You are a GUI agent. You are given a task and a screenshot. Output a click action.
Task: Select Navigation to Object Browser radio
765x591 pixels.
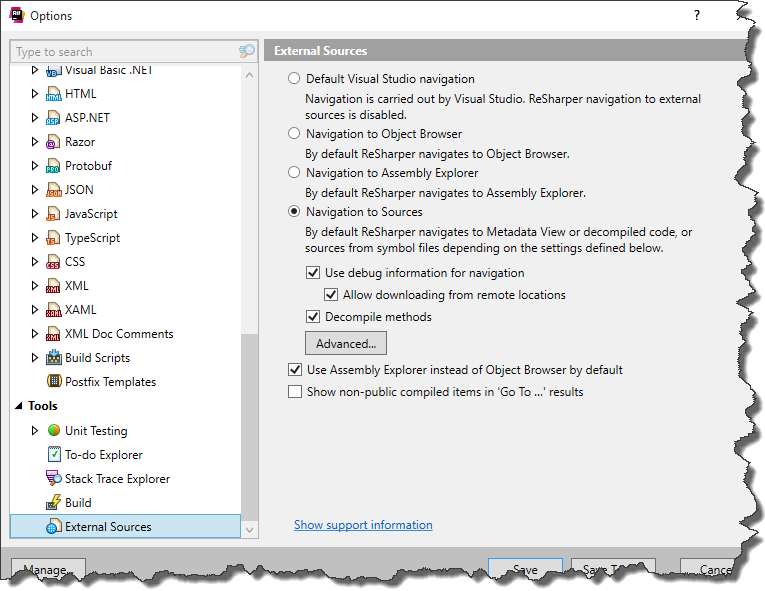click(x=294, y=133)
